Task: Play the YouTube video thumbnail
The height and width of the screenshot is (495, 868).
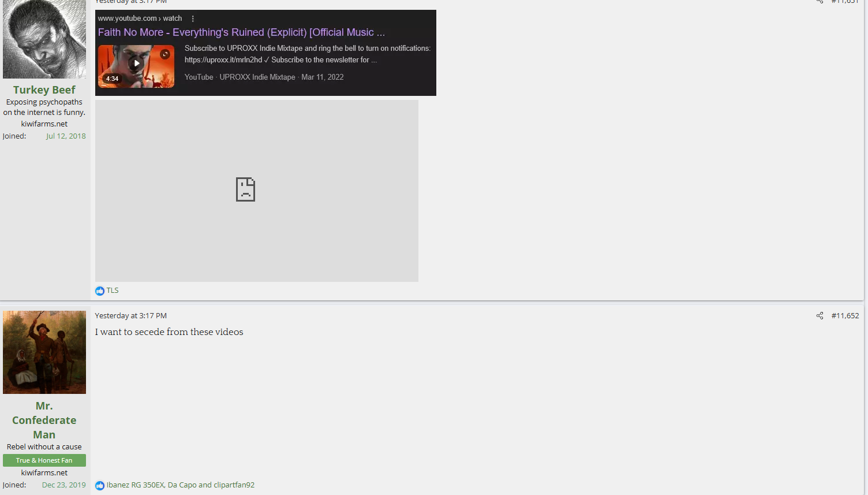Action: tap(136, 66)
